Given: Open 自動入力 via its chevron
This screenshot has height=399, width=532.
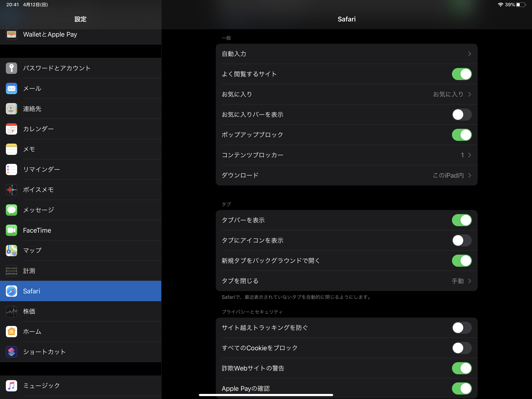Looking at the screenshot, I should pos(469,54).
